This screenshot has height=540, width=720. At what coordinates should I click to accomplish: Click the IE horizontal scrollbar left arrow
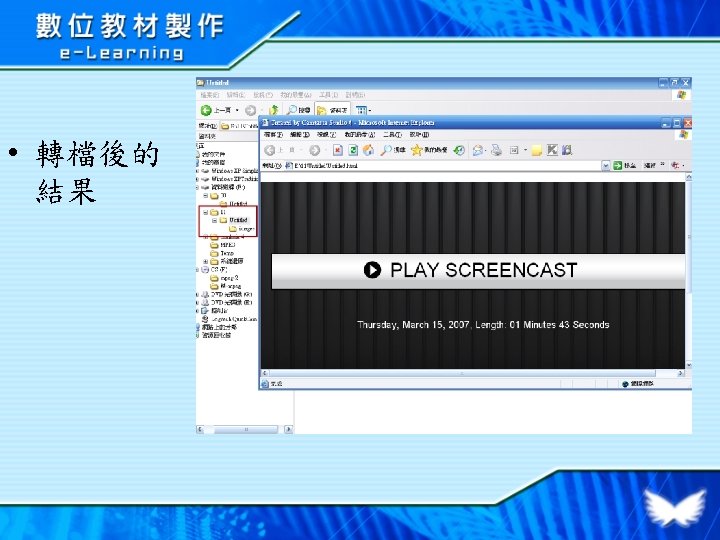264,373
